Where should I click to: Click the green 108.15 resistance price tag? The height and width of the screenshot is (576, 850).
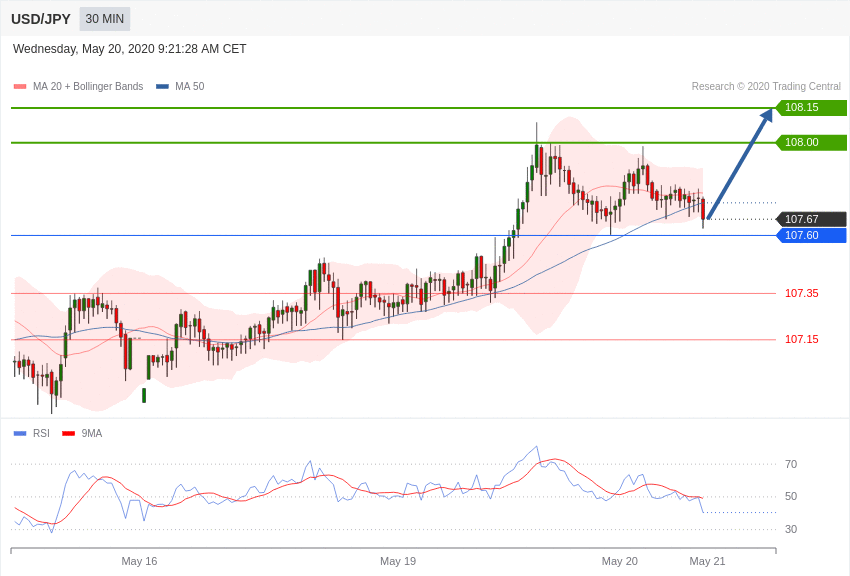point(812,107)
